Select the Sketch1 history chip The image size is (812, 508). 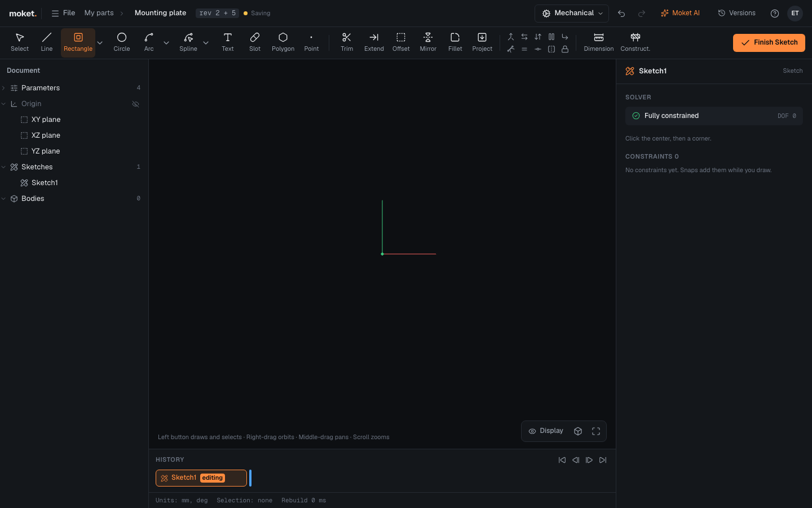201,478
